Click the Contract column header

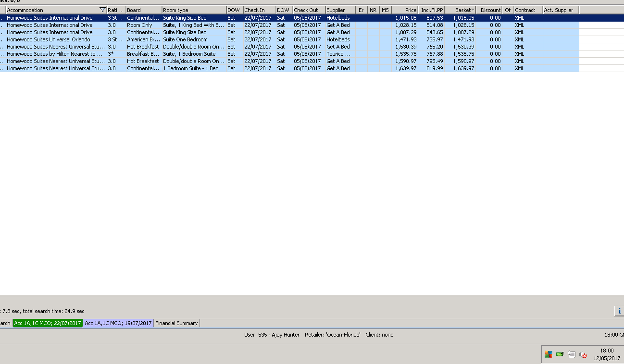[528, 10]
